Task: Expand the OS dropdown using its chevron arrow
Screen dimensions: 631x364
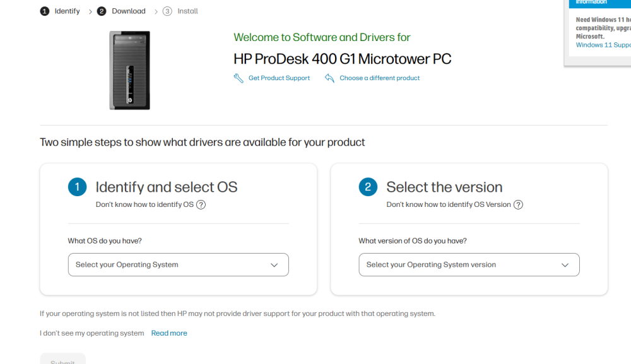Action: [x=274, y=265]
